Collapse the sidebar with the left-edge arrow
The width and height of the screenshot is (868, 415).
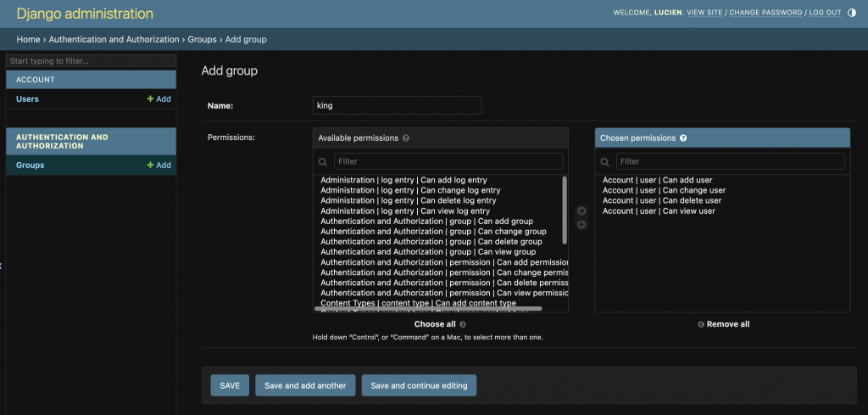click(1, 266)
